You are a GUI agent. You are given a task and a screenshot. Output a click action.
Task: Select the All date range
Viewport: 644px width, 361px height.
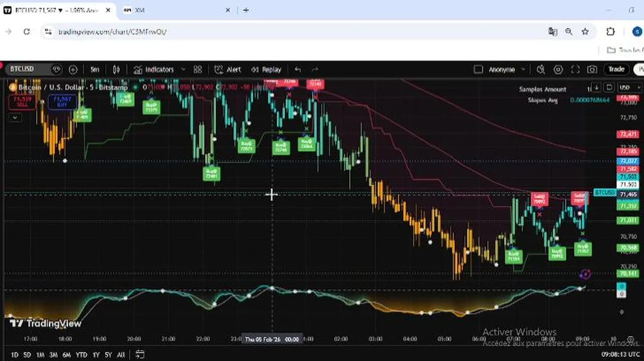click(121, 355)
